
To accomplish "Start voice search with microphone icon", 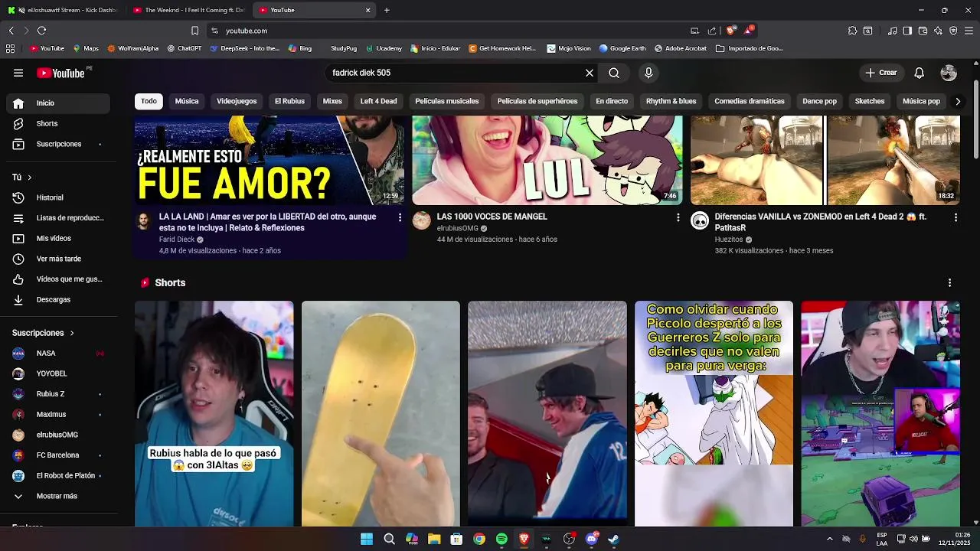I will point(648,73).
